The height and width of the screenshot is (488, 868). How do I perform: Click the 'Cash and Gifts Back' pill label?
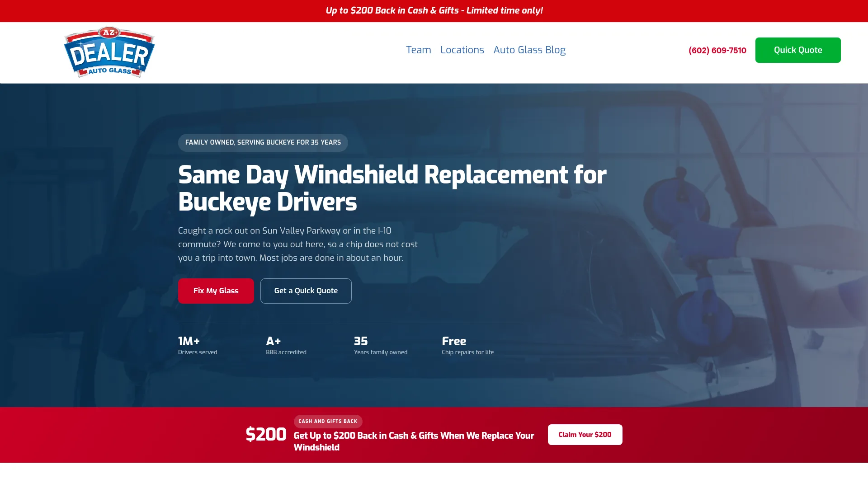(328, 421)
